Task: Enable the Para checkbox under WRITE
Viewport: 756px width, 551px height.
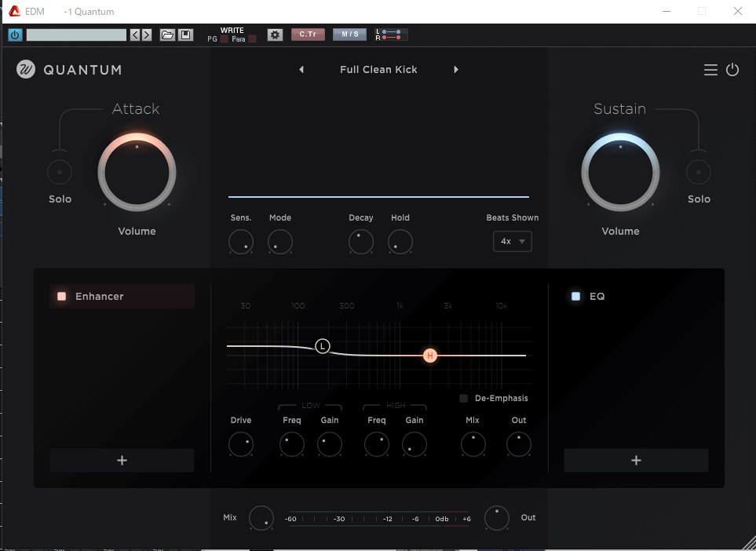Action: tap(252, 39)
